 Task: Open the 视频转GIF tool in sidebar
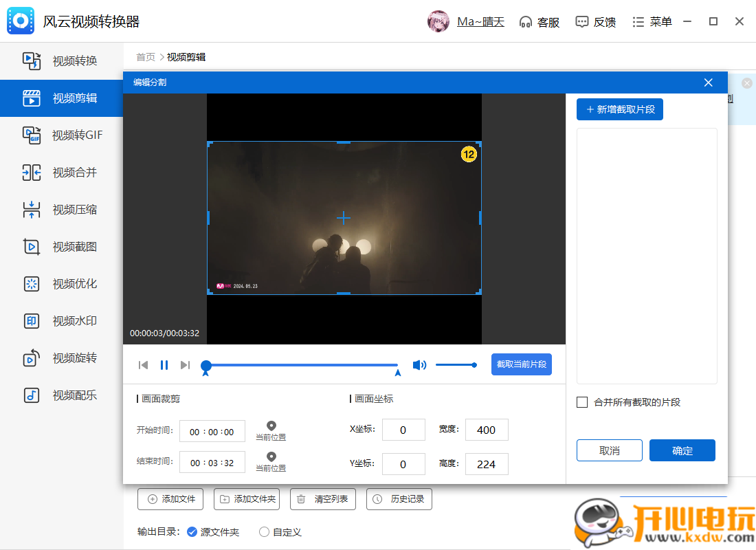point(62,135)
